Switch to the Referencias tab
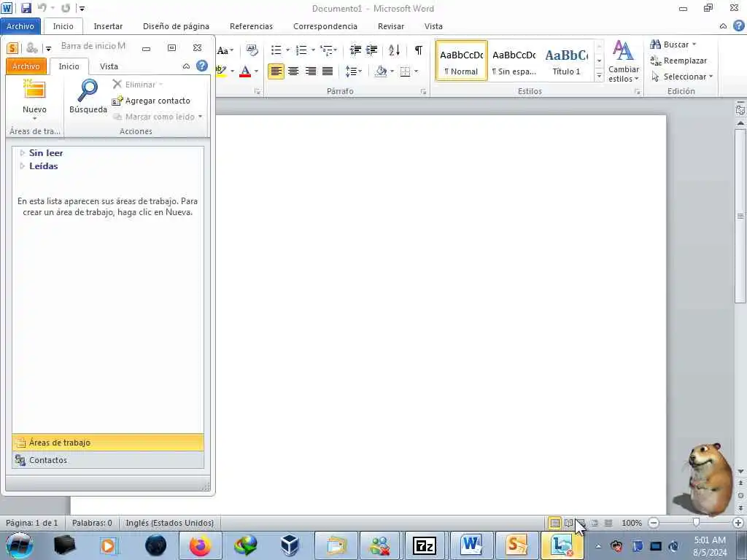 tap(251, 26)
